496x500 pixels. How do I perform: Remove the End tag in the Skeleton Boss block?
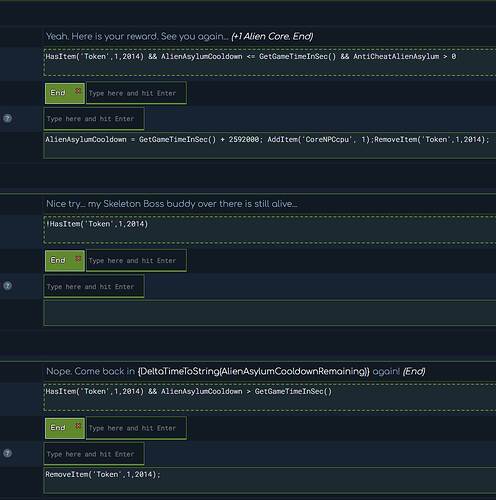(78, 258)
